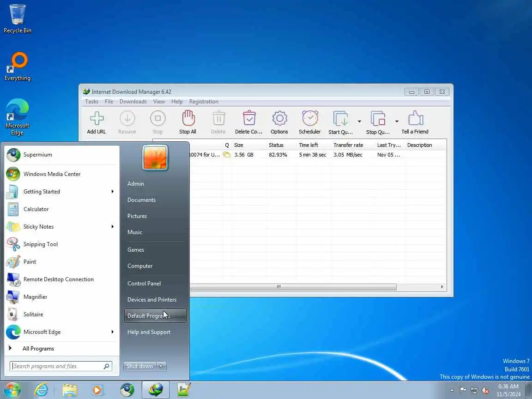The width and height of the screenshot is (532, 399).
Task: Show hidden tray icons arrow
Action: (452, 391)
